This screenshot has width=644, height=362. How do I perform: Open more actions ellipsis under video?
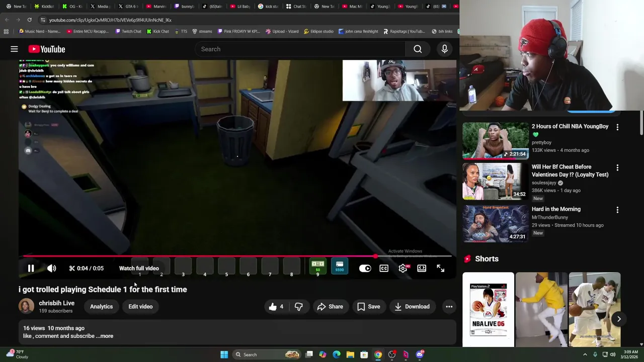tap(449, 307)
